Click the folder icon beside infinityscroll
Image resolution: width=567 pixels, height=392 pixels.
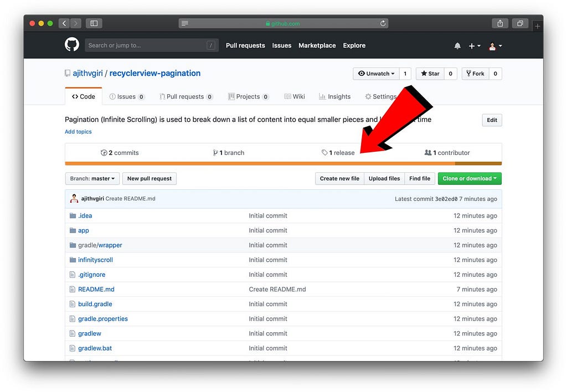(x=73, y=260)
